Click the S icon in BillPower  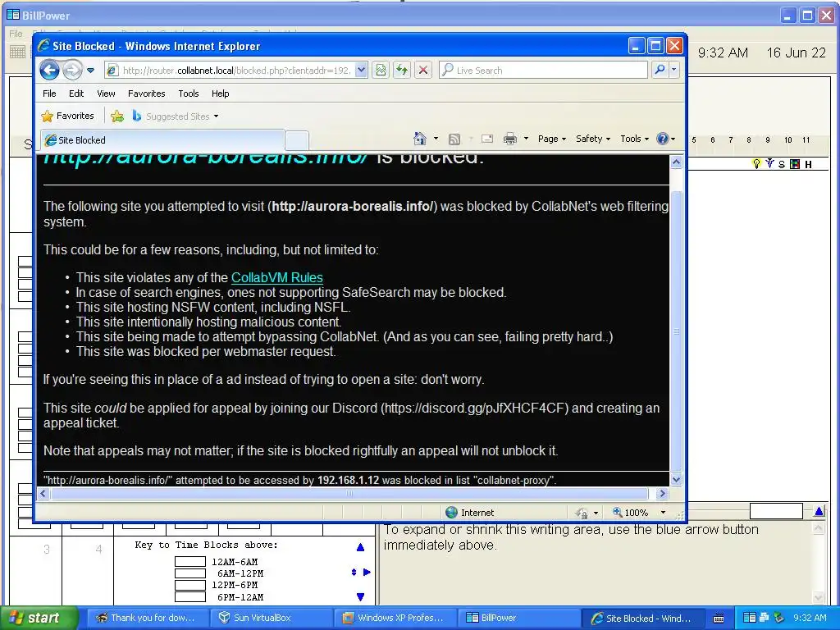coord(782,164)
